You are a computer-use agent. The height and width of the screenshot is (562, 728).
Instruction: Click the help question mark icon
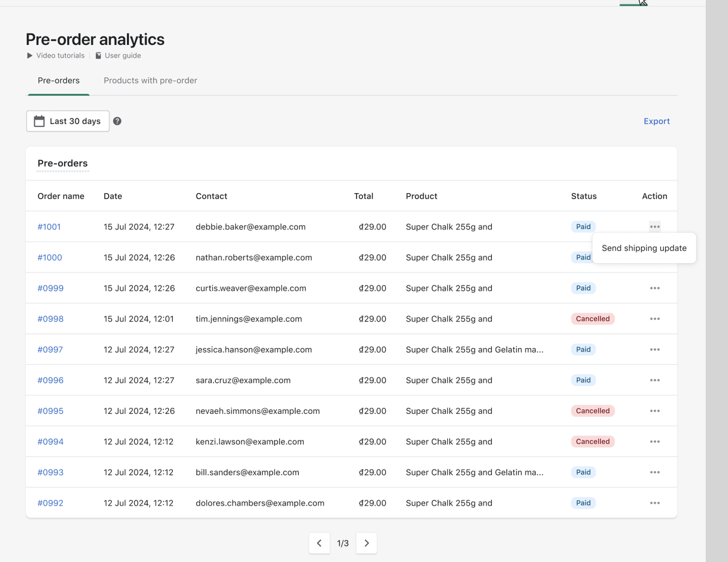[117, 121]
